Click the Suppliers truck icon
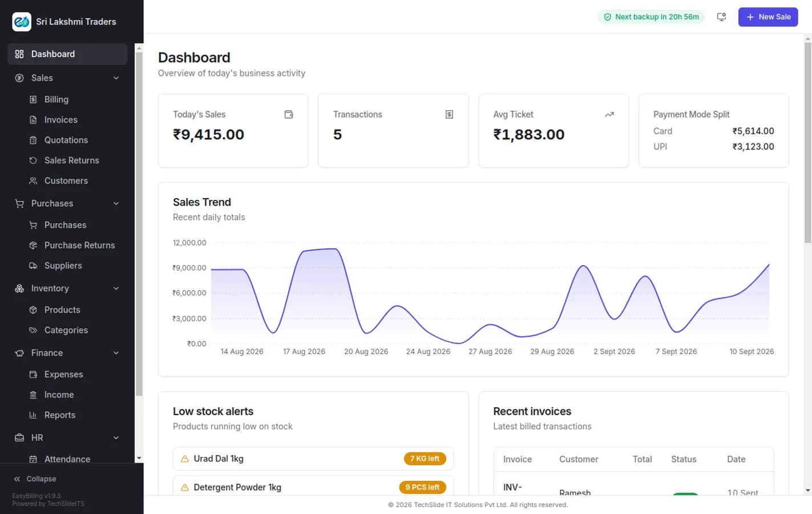Viewport: 812px width, 514px height. [x=33, y=266]
